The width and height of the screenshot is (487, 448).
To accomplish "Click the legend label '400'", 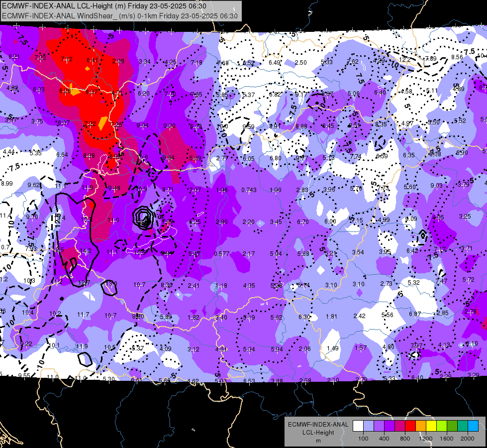I will [384, 439].
